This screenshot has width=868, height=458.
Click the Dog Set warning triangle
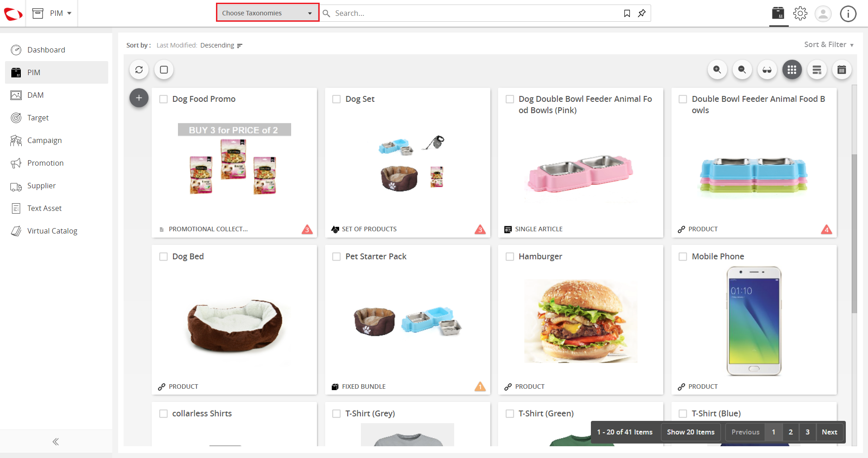(480, 229)
